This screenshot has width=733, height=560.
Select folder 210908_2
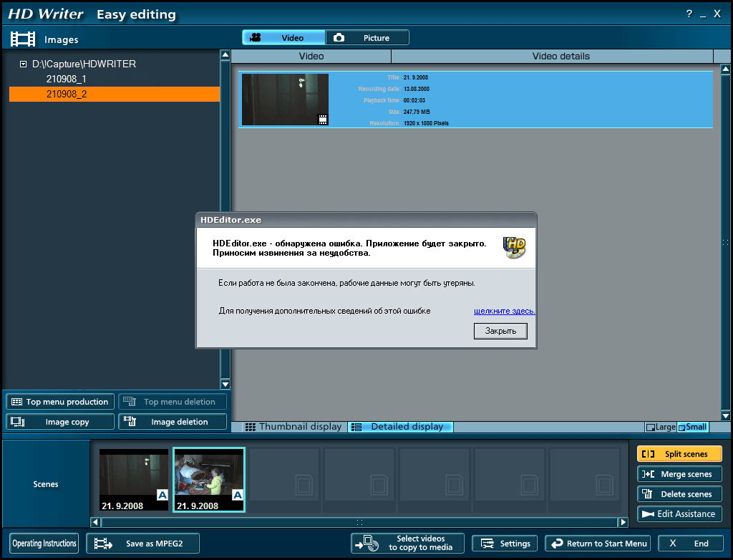[115, 94]
